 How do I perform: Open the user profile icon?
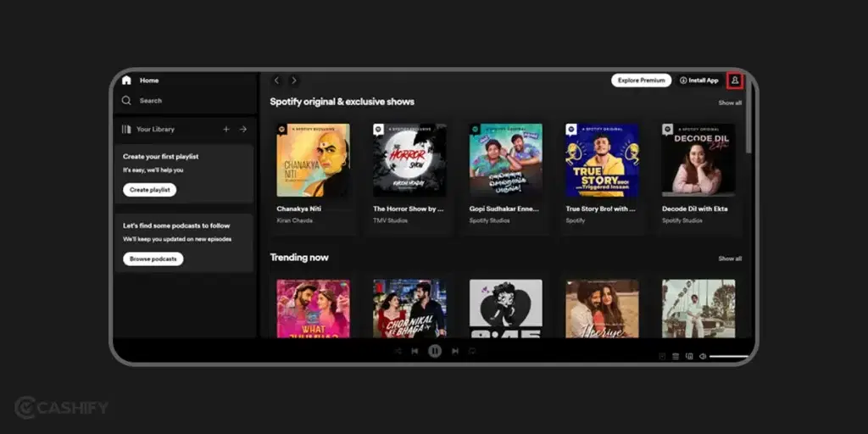735,81
